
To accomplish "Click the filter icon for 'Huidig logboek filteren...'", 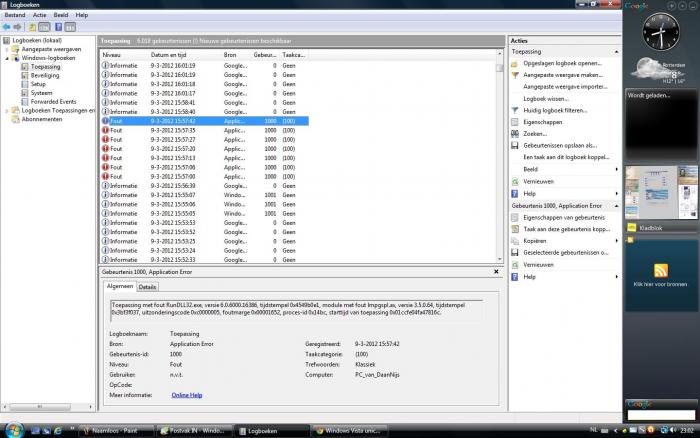I will pos(515,109).
